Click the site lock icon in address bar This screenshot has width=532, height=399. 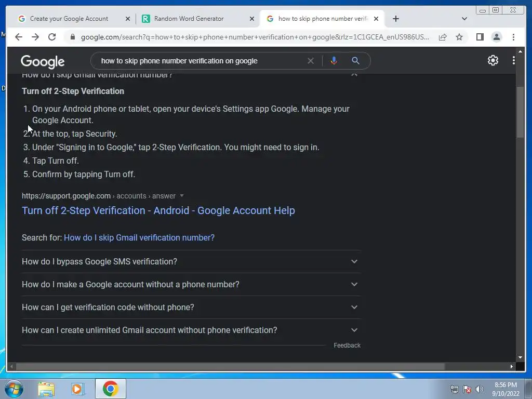point(72,37)
